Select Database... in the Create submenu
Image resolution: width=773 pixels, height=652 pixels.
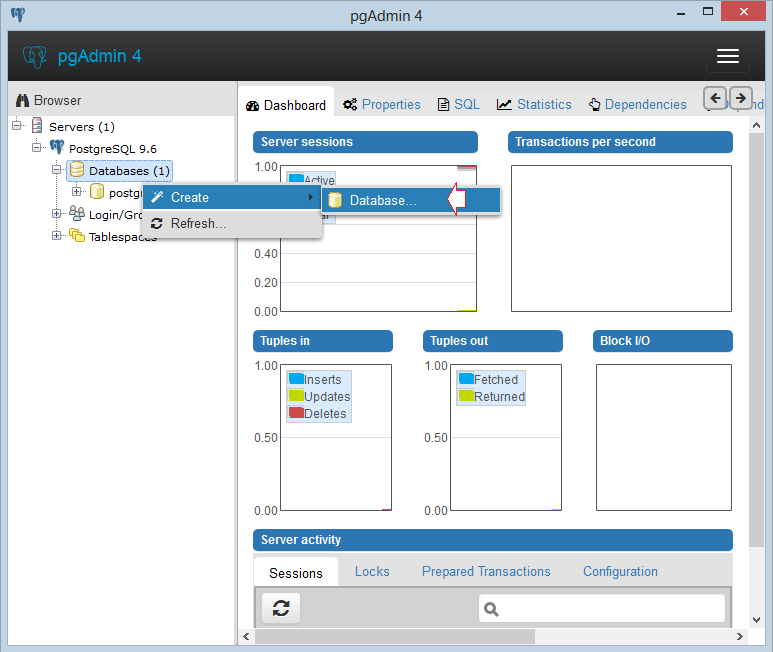[411, 200]
